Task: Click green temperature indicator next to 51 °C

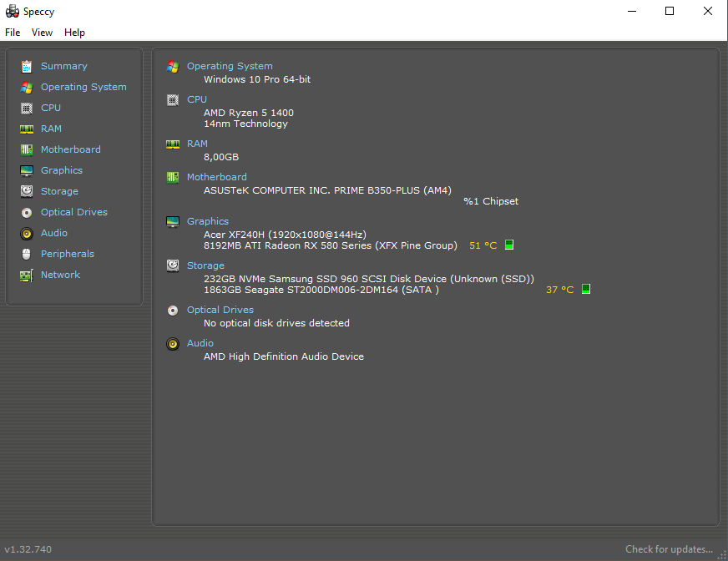Action: click(x=509, y=245)
